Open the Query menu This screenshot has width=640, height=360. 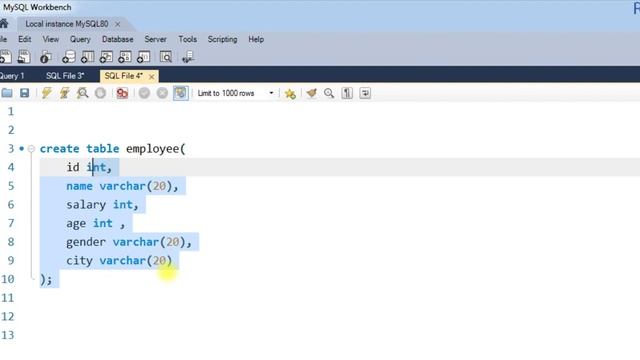80,40
